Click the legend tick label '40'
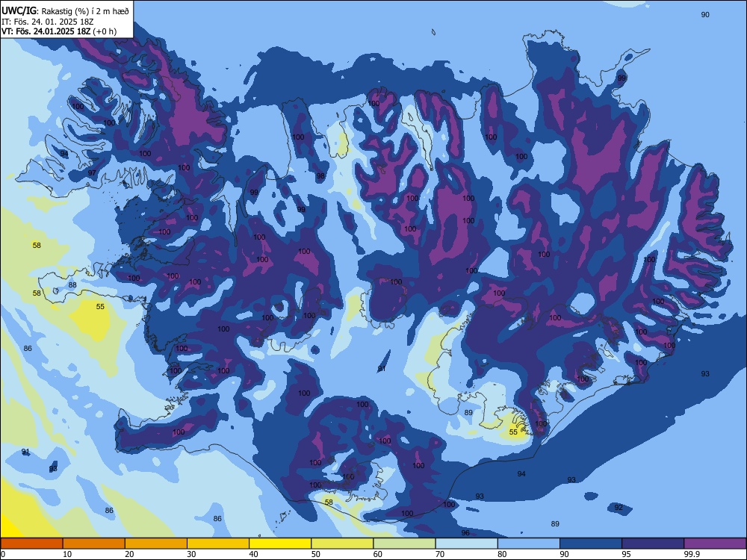The image size is (747, 560). click(x=253, y=554)
